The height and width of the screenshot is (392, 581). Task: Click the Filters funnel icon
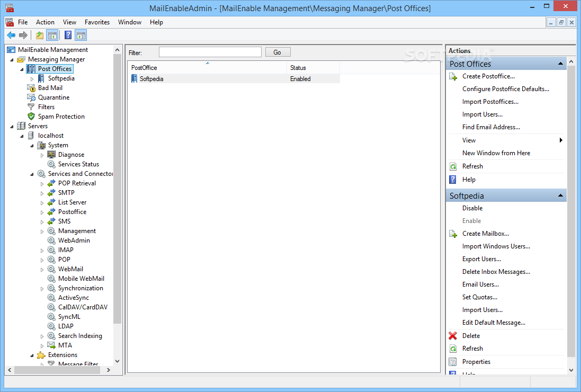(31, 107)
